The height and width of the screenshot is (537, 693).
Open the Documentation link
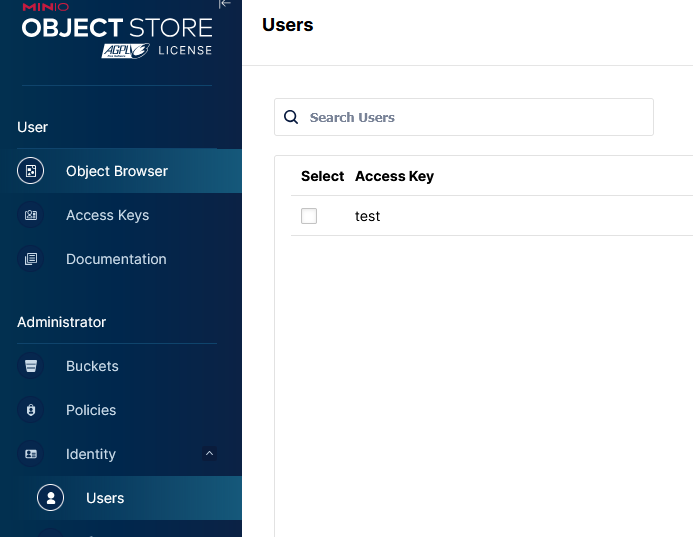click(116, 259)
